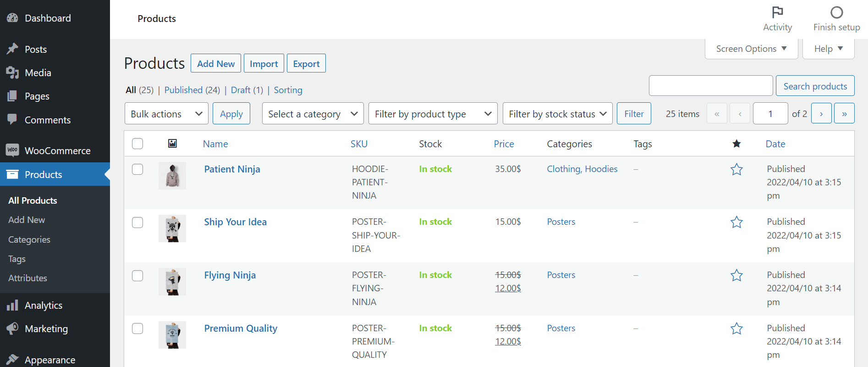Select the Premium Quality checkbox

click(137, 328)
